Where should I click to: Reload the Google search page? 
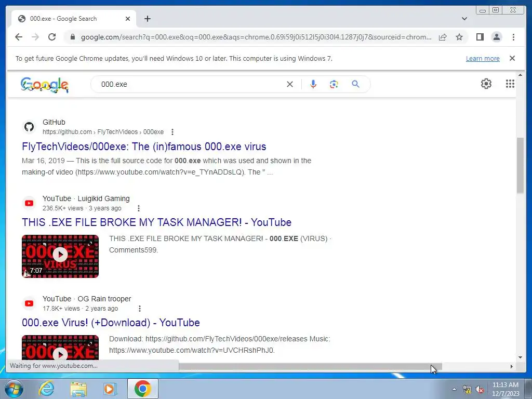(52, 37)
